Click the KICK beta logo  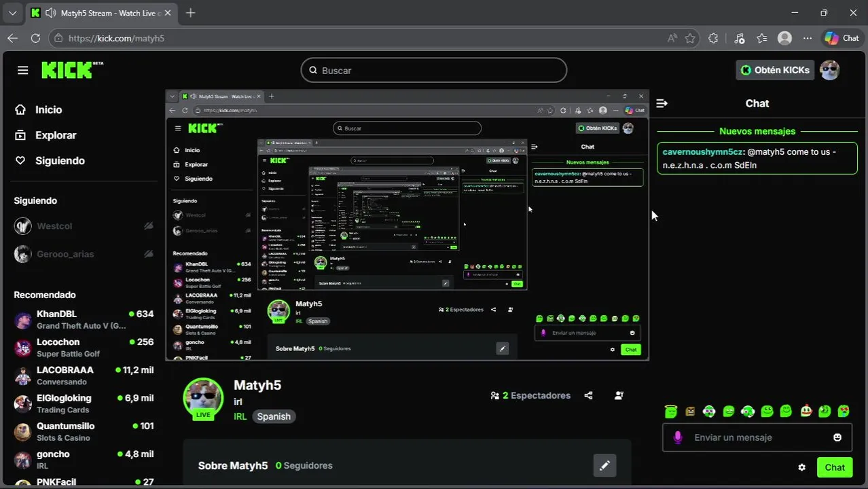click(x=72, y=69)
